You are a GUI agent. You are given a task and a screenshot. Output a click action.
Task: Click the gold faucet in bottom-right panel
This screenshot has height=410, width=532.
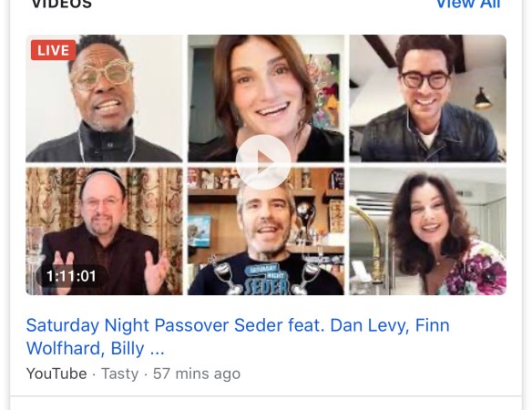(369, 244)
